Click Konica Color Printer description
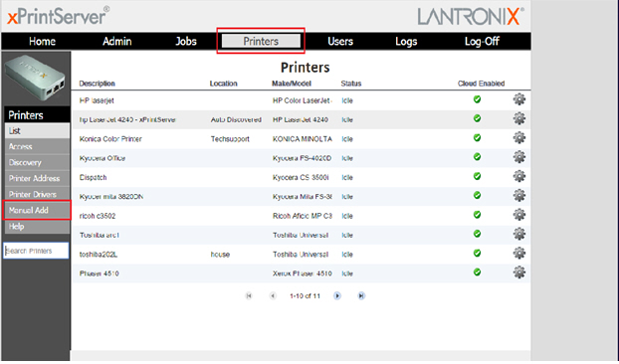The image size is (619, 364). pos(110,139)
